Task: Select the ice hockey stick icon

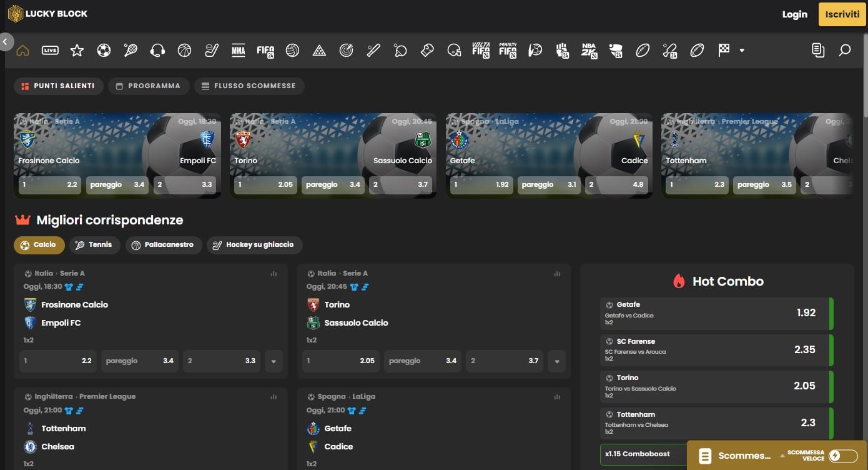Action: [212, 51]
